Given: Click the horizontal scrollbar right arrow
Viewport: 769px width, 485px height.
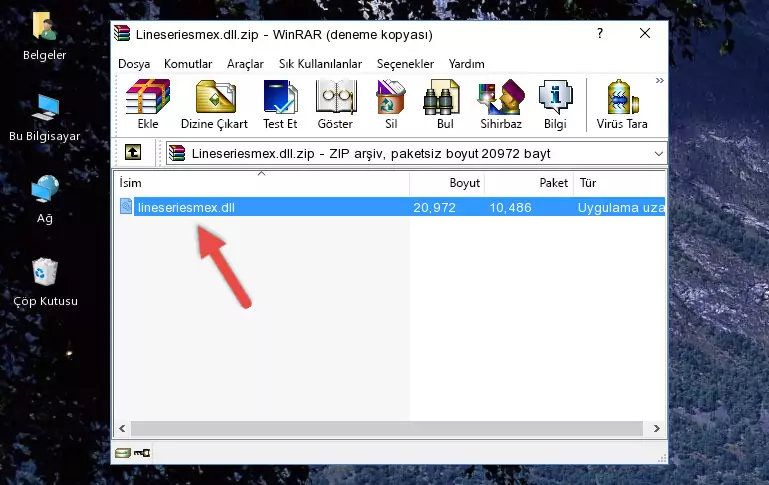Looking at the screenshot, I should click(657, 429).
